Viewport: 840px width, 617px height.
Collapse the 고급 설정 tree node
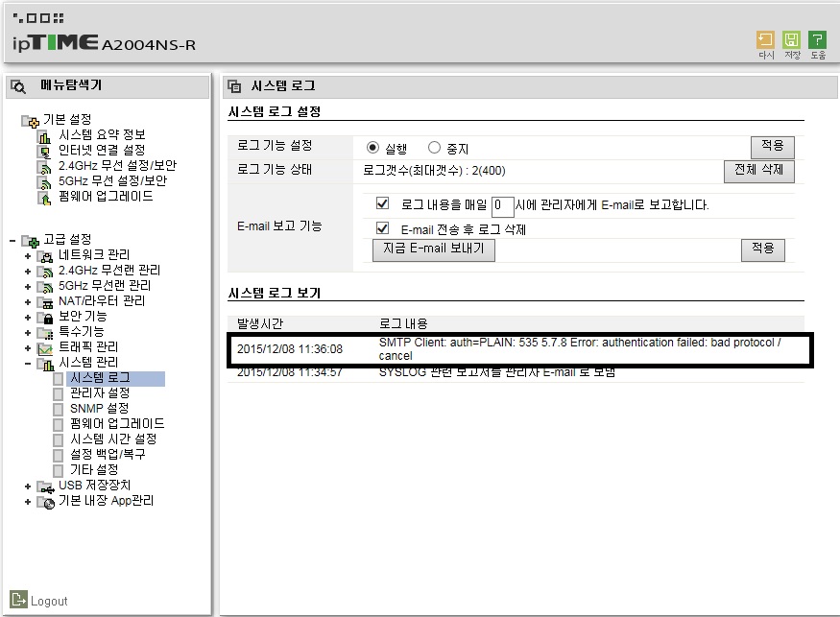(12, 241)
